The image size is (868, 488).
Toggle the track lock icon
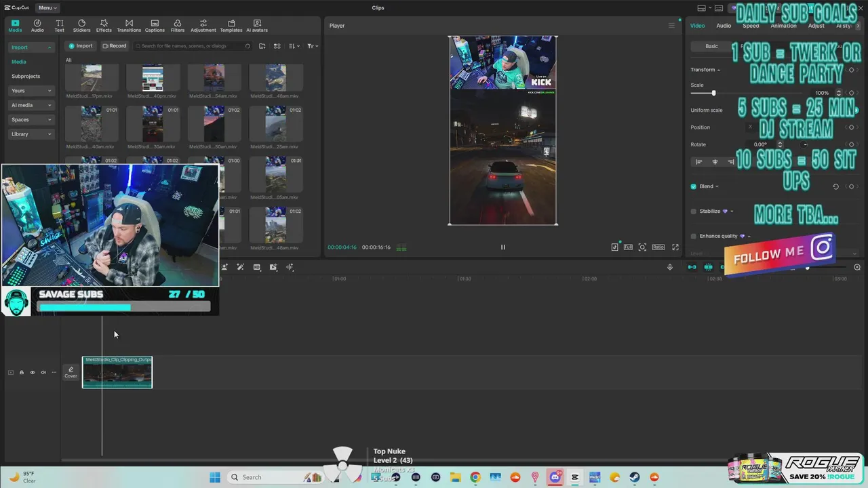pos(21,372)
